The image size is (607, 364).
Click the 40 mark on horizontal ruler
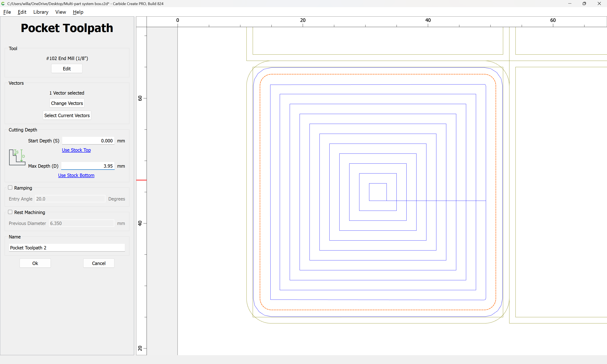(x=428, y=20)
